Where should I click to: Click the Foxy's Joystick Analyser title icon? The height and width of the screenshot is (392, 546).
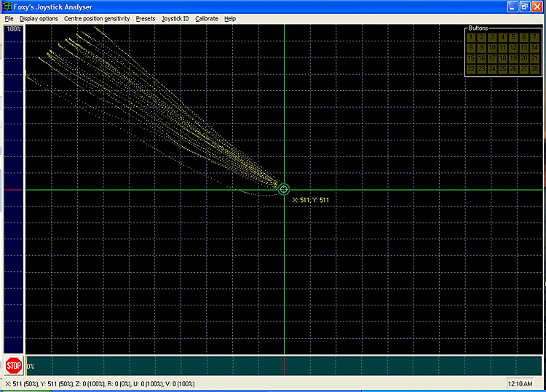click(x=7, y=7)
